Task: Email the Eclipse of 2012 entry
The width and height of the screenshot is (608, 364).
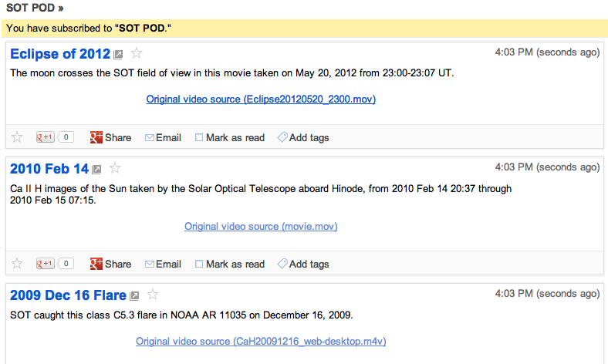Action: 163,137
